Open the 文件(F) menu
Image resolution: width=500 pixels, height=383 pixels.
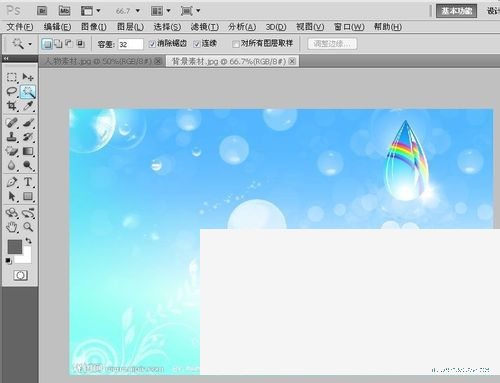pyautogui.click(x=20, y=27)
